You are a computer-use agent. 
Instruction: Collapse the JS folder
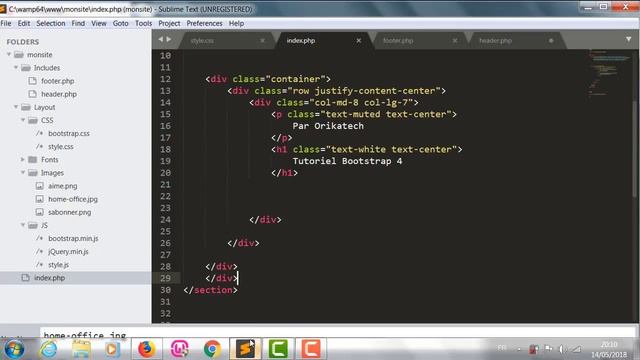pyautogui.click(x=23, y=225)
